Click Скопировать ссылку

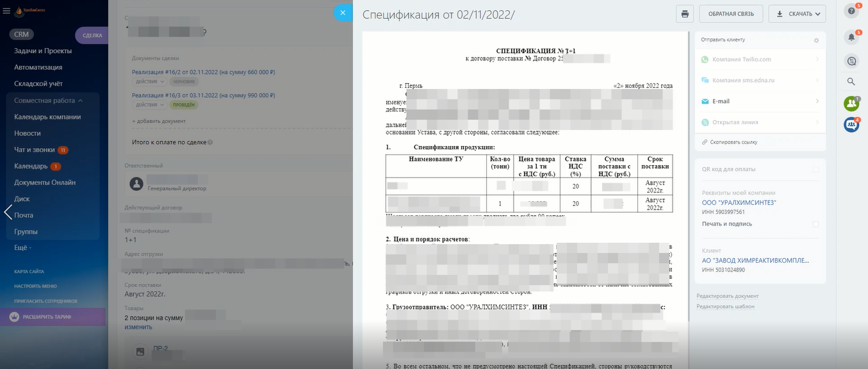point(733,142)
